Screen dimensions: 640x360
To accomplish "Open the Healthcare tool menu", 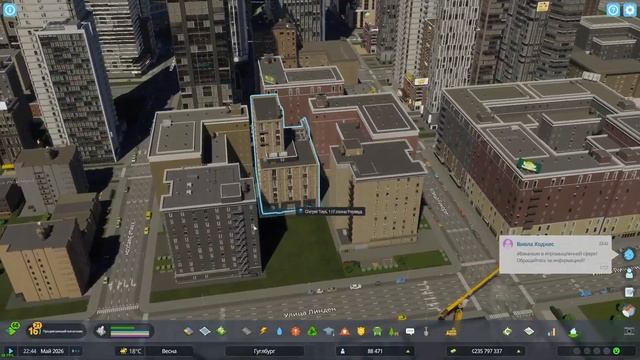I will click(296, 331).
